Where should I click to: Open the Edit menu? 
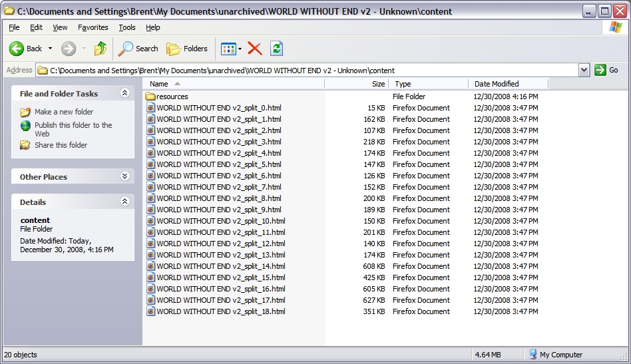coord(36,27)
